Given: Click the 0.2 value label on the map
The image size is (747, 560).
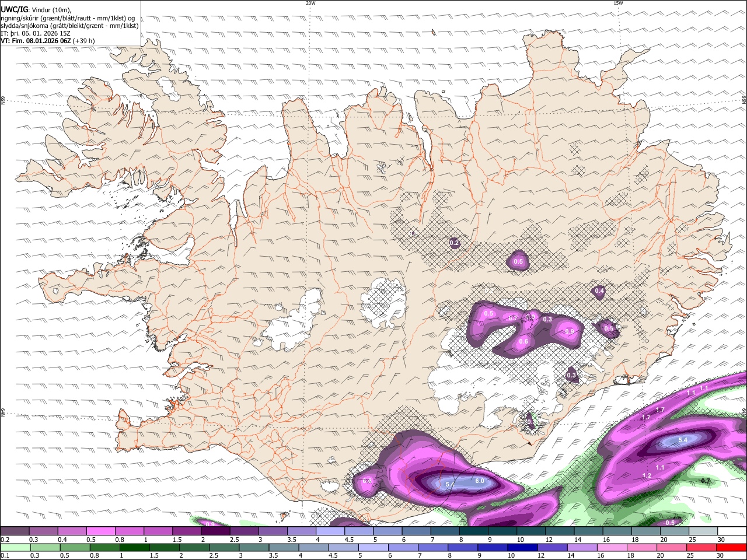Looking at the screenshot, I should click(455, 243).
